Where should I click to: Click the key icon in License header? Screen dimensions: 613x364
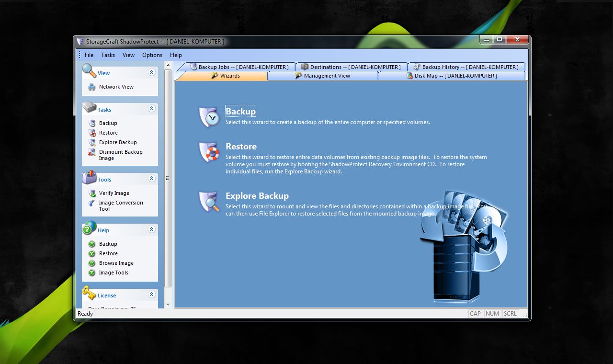pyautogui.click(x=89, y=293)
